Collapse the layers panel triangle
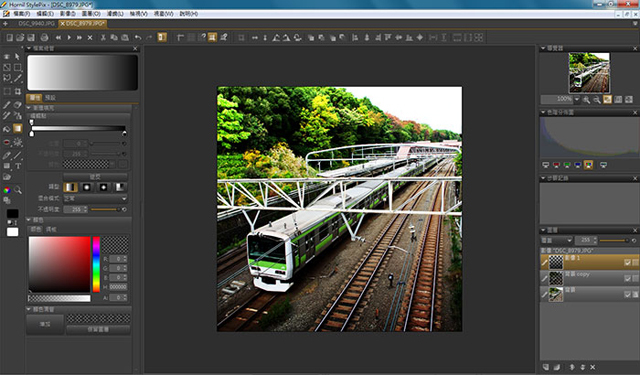This screenshot has width=640, height=375. (x=543, y=230)
